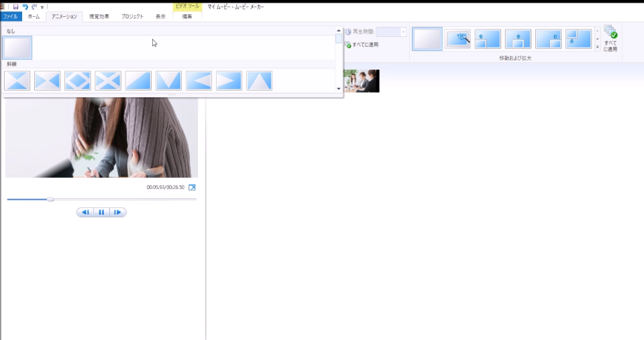644x340 pixels.
Task: Apply the left-pointing wedge transition
Action: 199,80
